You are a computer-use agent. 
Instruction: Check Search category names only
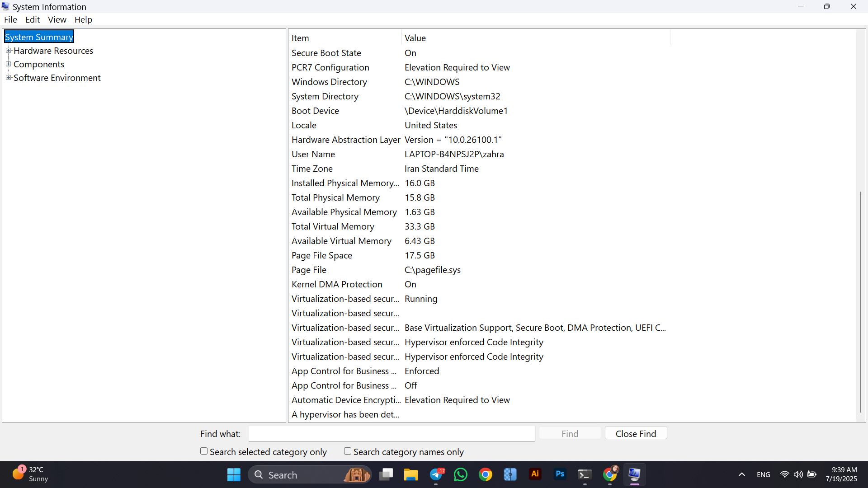348,451
